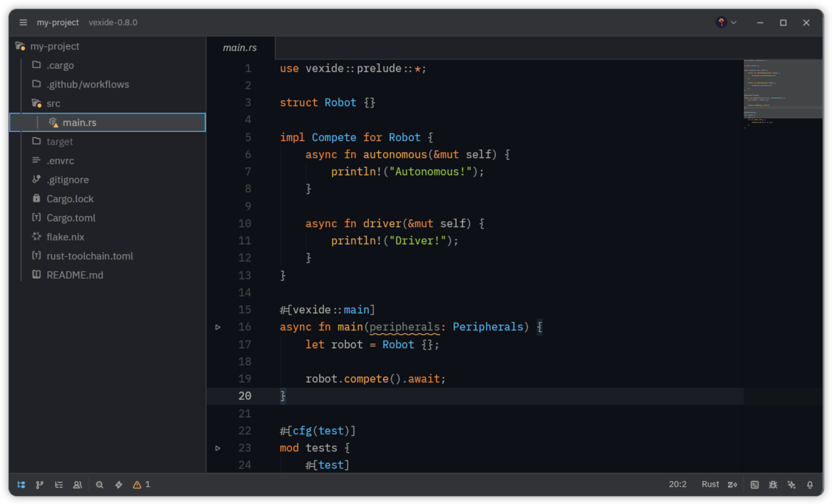Toggle the AI assistant sparkle icon
Image resolution: width=832 pixels, height=504 pixels.
point(791,485)
